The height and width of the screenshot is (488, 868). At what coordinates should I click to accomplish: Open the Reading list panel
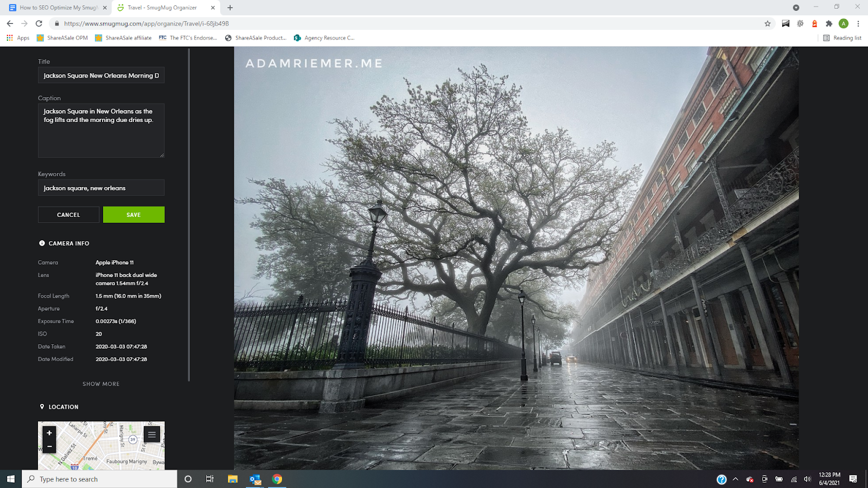click(x=841, y=37)
